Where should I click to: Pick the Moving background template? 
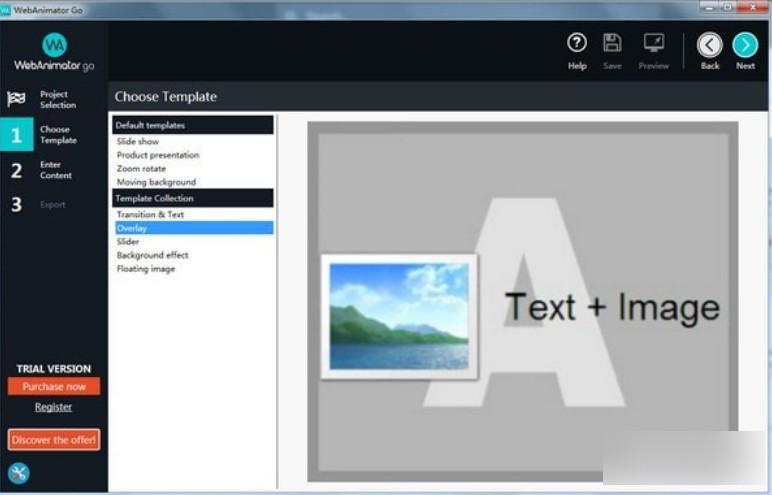pyautogui.click(x=156, y=182)
